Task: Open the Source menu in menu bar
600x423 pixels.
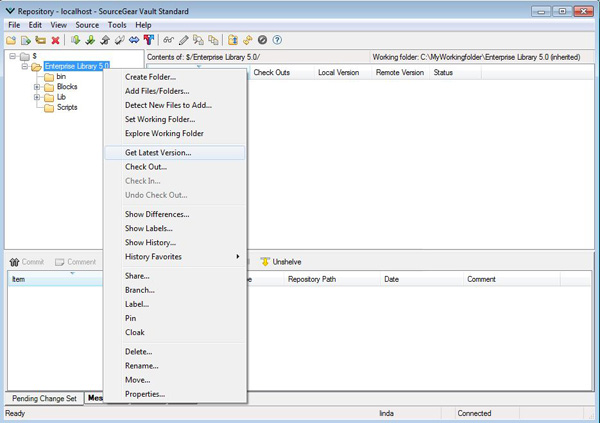Action: click(87, 24)
